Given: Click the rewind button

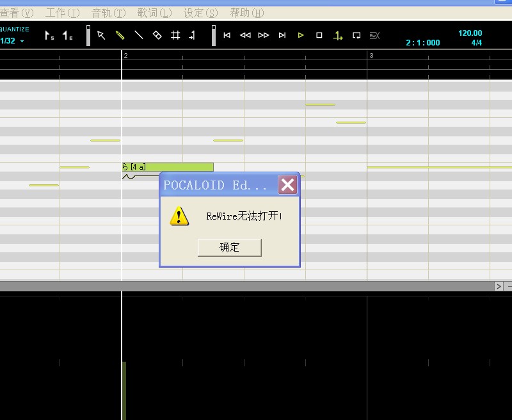Looking at the screenshot, I should (245, 35).
